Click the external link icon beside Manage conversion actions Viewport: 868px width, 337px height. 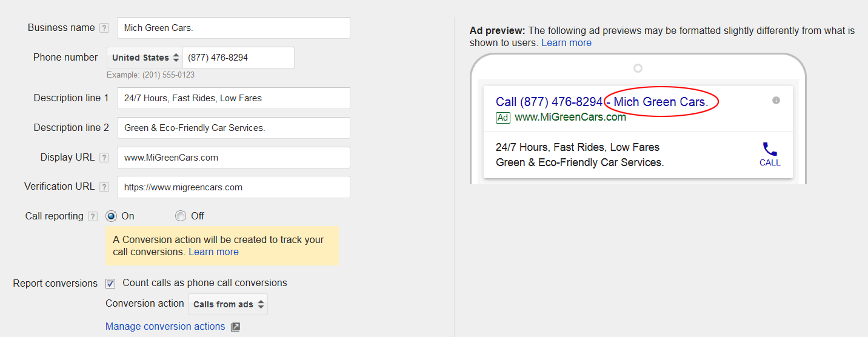pos(235,327)
